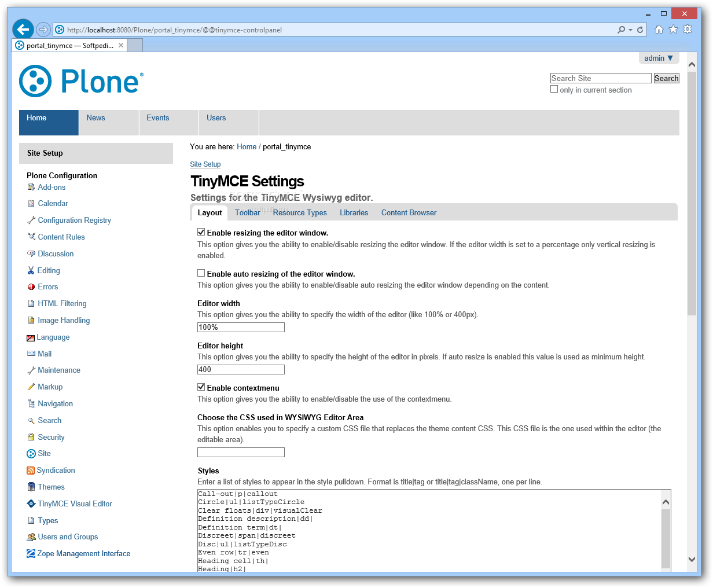Select the Layout tab
Image resolution: width=713 pixels, height=588 pixels.
point(210,212)
